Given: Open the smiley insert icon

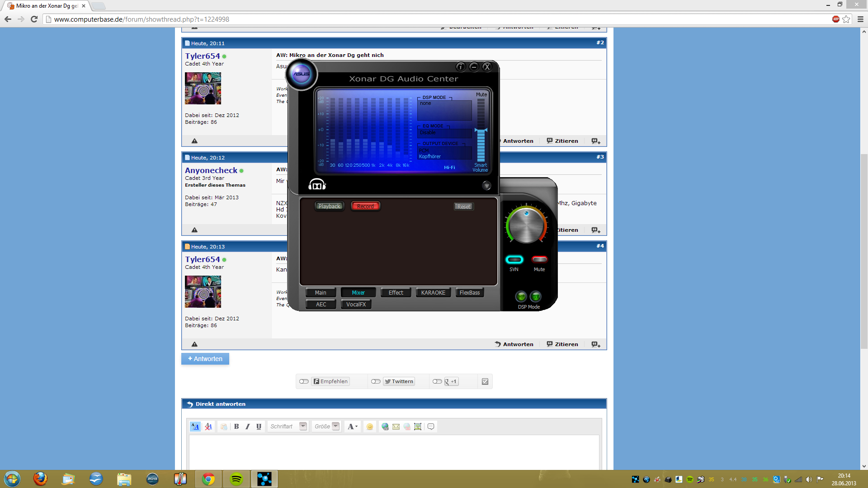Looking at the screenshot, I should click(x=370, y=427).
